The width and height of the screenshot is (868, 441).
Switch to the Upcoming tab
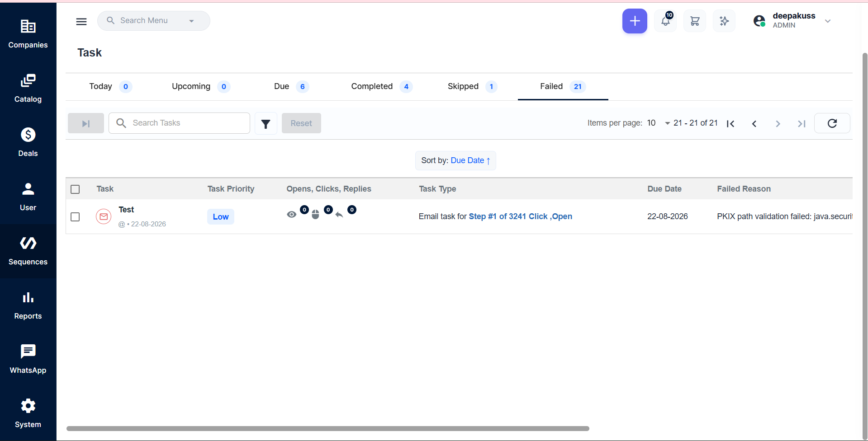(x=201, y=86)
